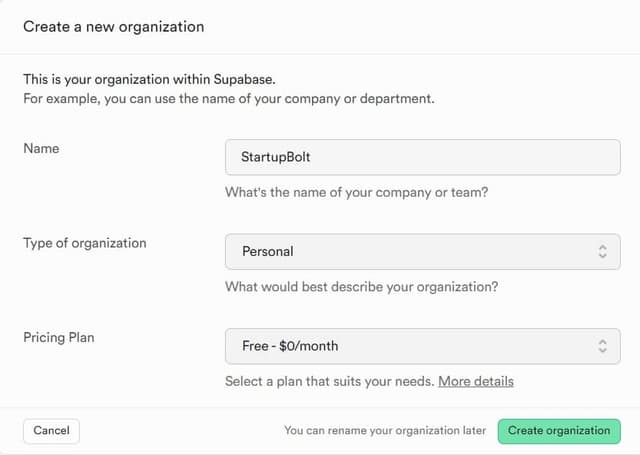Click the rename your organization later note
Image resolution: width=640 pixels, height=455 pixels.
pyautogui.click(x=385, y=431)
